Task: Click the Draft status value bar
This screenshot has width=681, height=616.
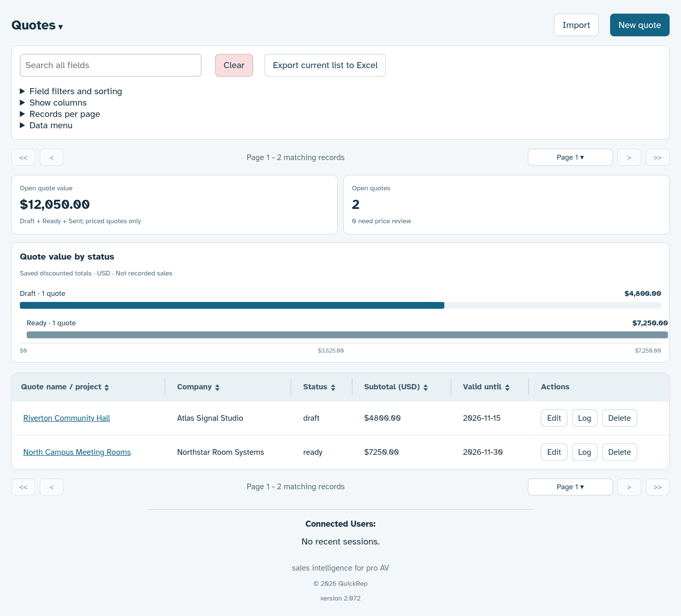Action: click(232, 305)
